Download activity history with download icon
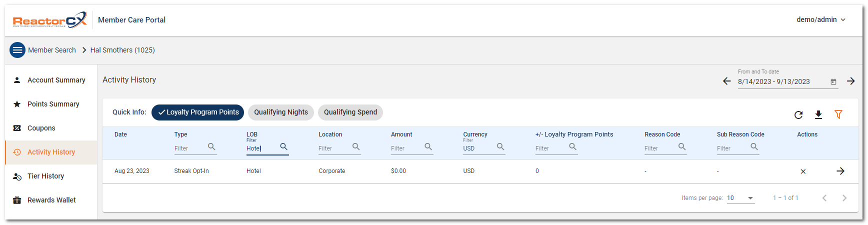The image size is (868, 225). [x=818, y=115]
